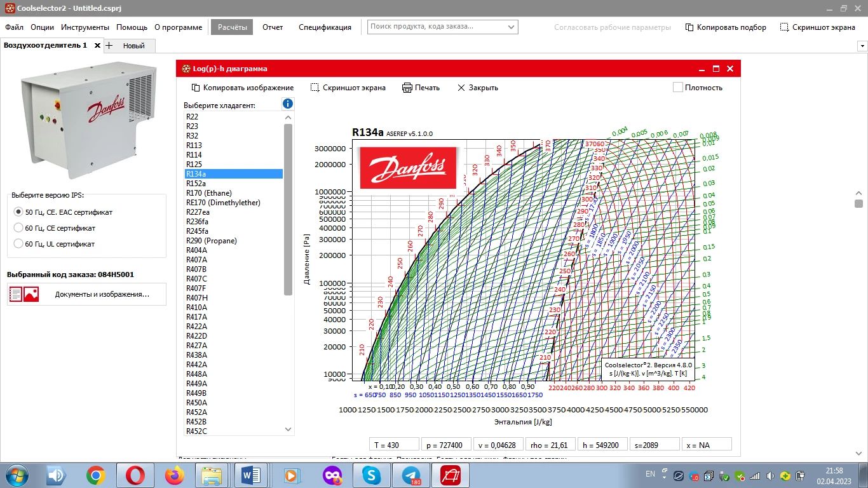Open Skype from taskbar
The width and height of the screenshot is (868, 488).
click(x=372, y=475)
